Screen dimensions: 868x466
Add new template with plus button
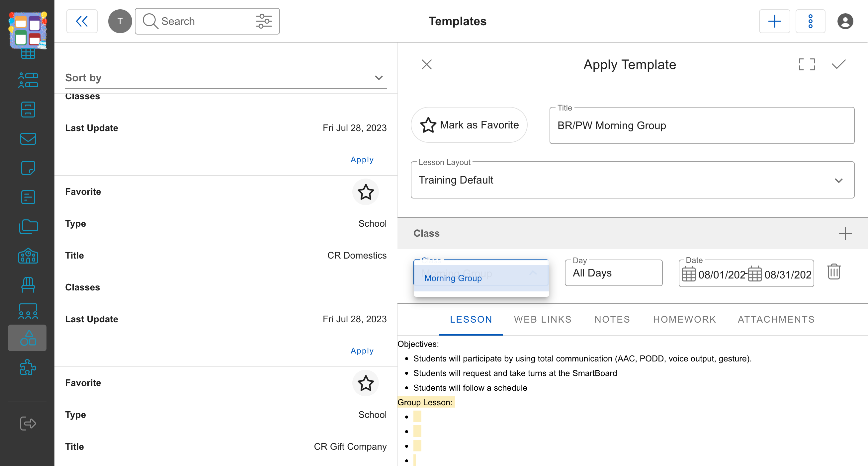(774, 21)
